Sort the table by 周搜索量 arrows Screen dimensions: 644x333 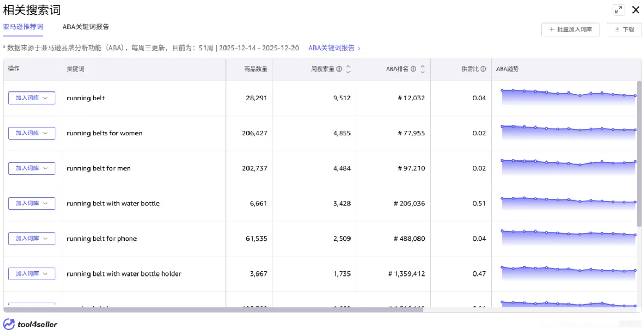point(348,69)
